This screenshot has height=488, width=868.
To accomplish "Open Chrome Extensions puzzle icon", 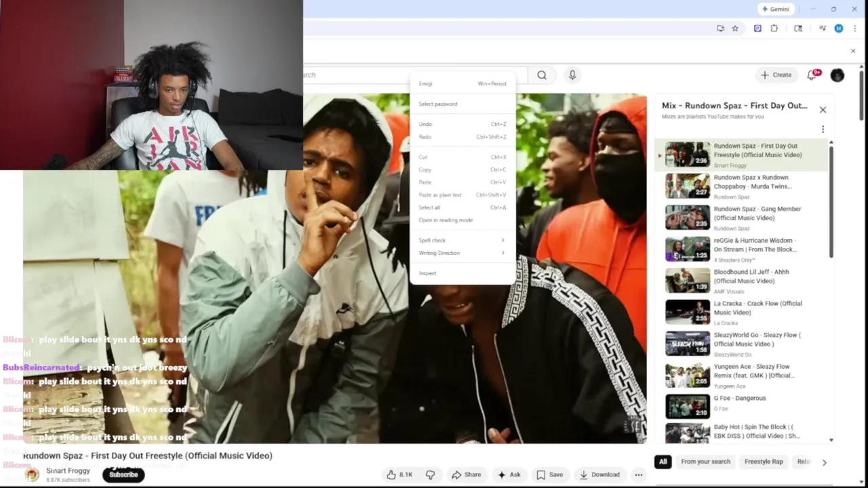I will point(774,28).
